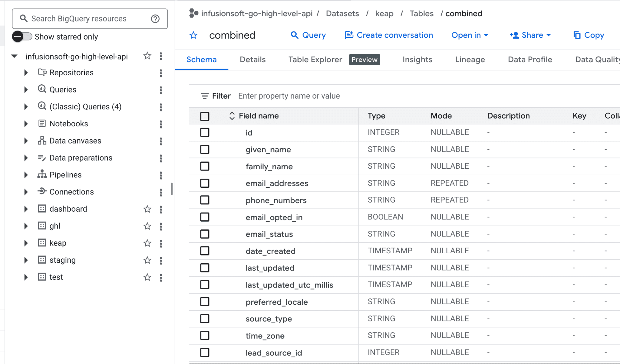This screenshot has height=364, width=620.
Task: Star the keap dataset
Action: pos(147,243)
